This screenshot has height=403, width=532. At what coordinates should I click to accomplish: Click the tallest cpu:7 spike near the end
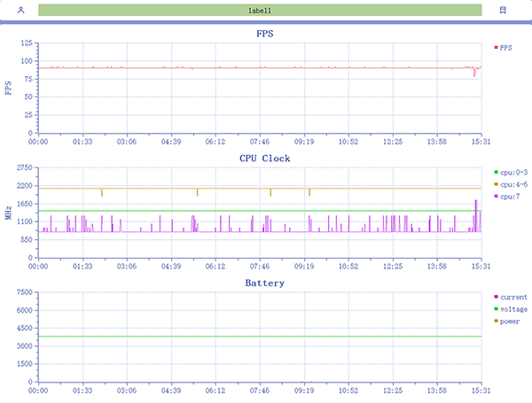[x=476, y=202]
